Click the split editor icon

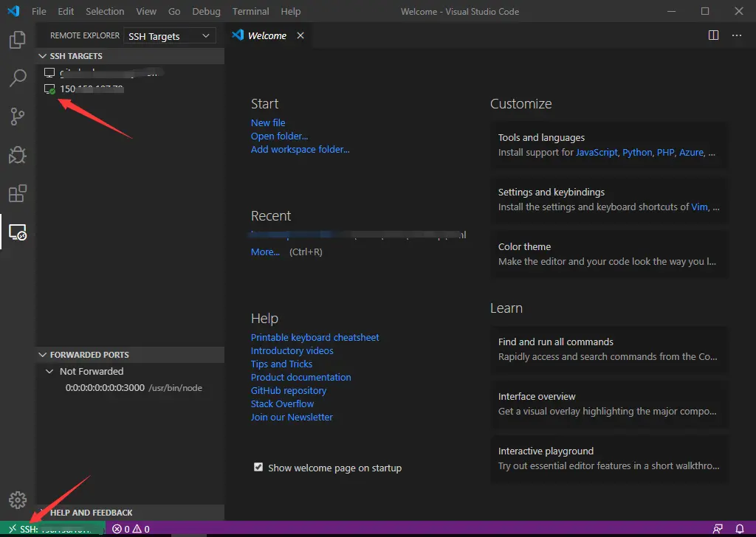click(714, 35)
